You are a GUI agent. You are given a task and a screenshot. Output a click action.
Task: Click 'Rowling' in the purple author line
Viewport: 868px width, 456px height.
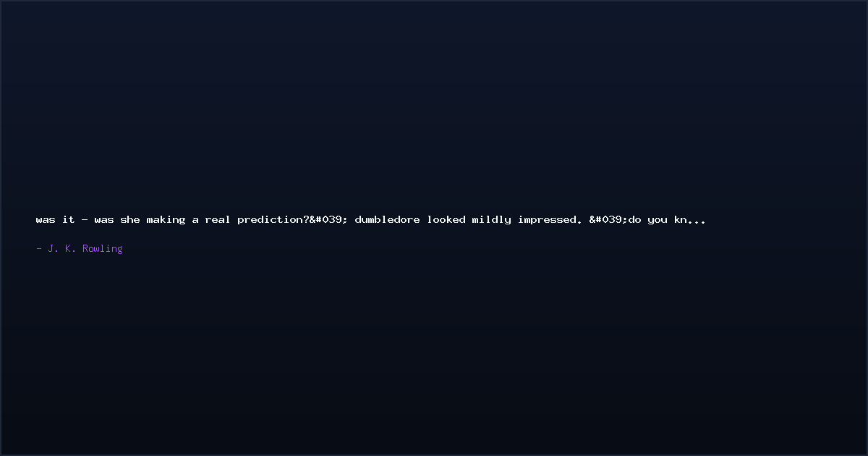(x=103, y=248)
